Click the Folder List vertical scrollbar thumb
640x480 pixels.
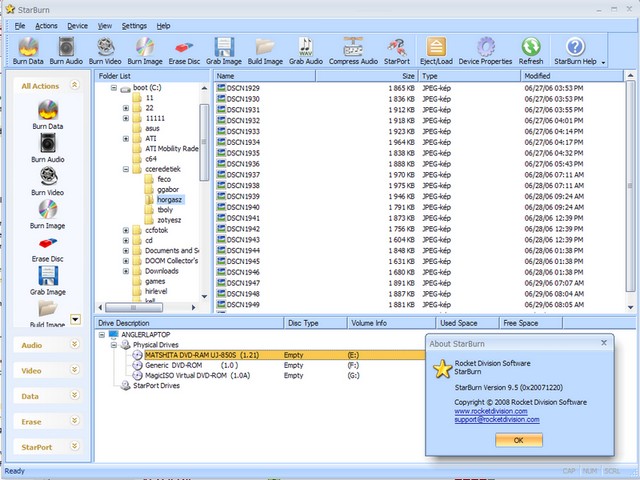pyautogui.click(x=204, y=142)
